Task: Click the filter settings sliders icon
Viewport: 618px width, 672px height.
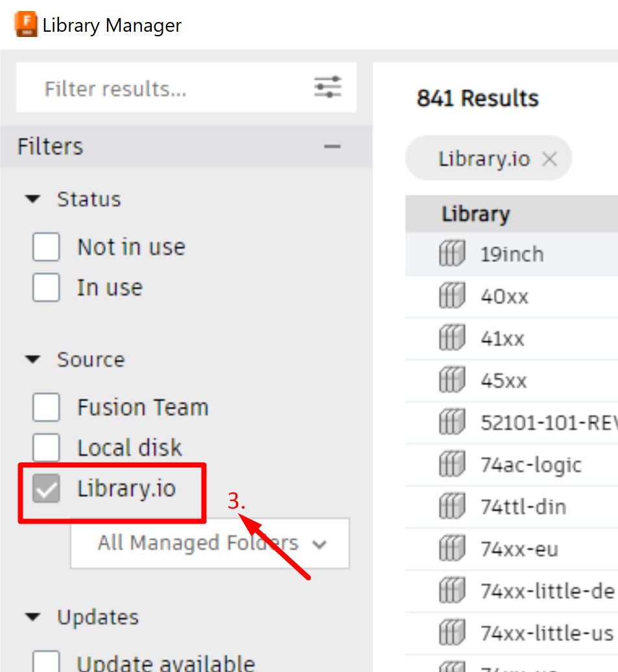Action: pyautogui.click(x=327, y=87)
